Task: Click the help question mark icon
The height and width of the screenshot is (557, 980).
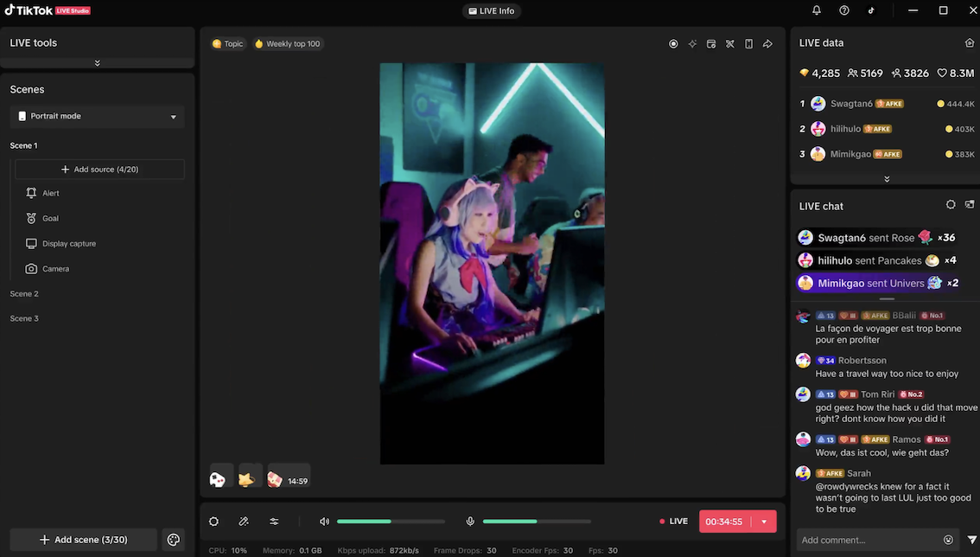Action: pyautogui.click(x=844, y=10)
